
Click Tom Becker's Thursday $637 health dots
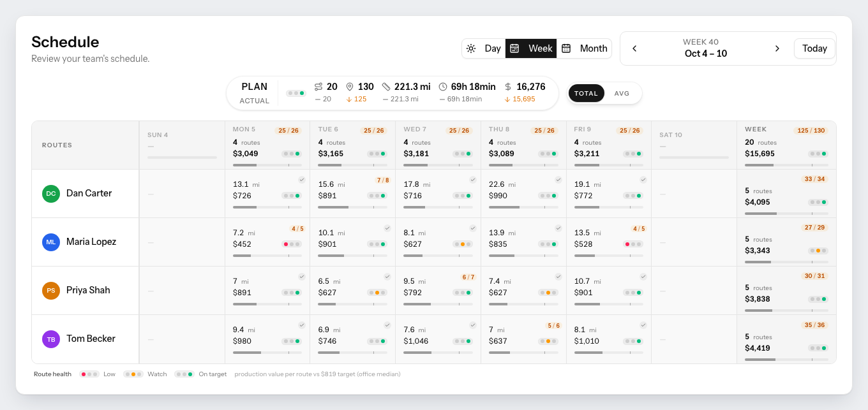coord(548,341)
